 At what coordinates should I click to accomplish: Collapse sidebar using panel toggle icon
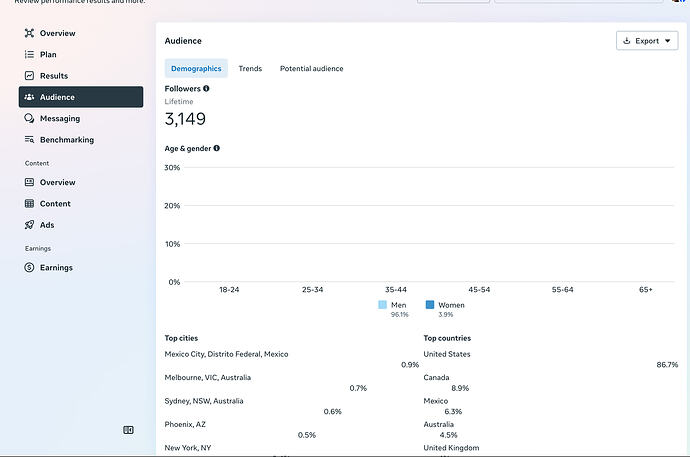click(128, 430)
